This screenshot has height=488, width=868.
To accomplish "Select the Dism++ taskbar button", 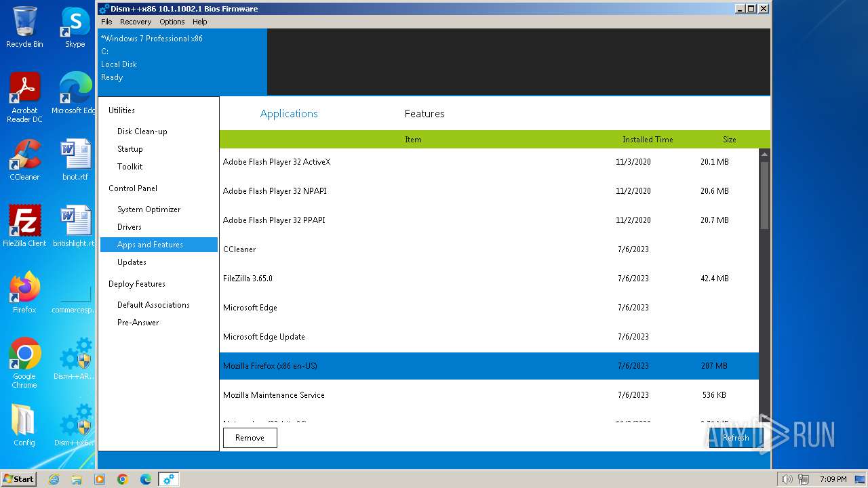I will tap(169, 479).
